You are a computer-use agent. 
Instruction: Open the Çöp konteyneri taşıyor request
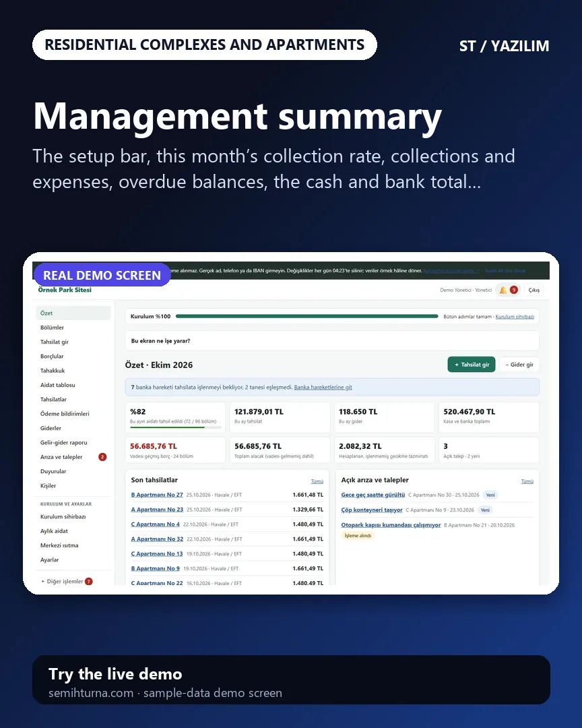coord(372,510)
